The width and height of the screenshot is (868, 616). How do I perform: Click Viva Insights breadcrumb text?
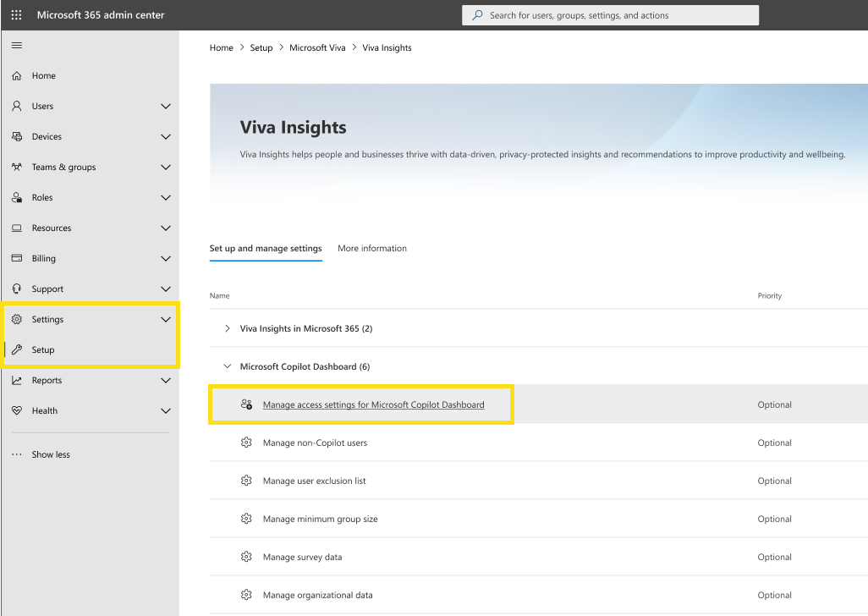[x=387, y=47]
